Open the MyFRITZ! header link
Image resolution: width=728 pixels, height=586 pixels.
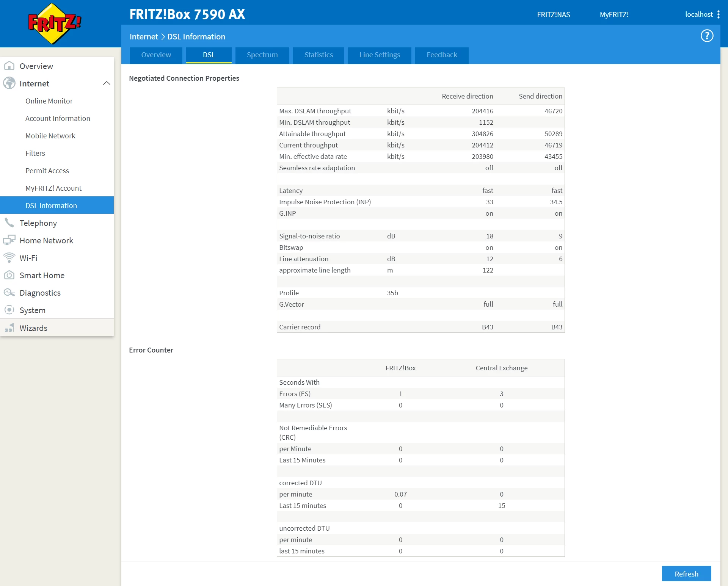(x=614, y=14)
